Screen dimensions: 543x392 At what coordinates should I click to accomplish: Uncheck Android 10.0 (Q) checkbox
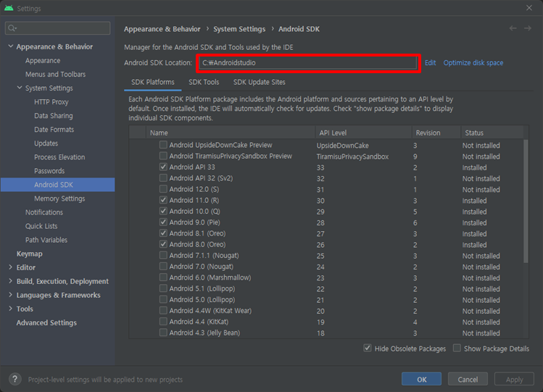[163, 211]
